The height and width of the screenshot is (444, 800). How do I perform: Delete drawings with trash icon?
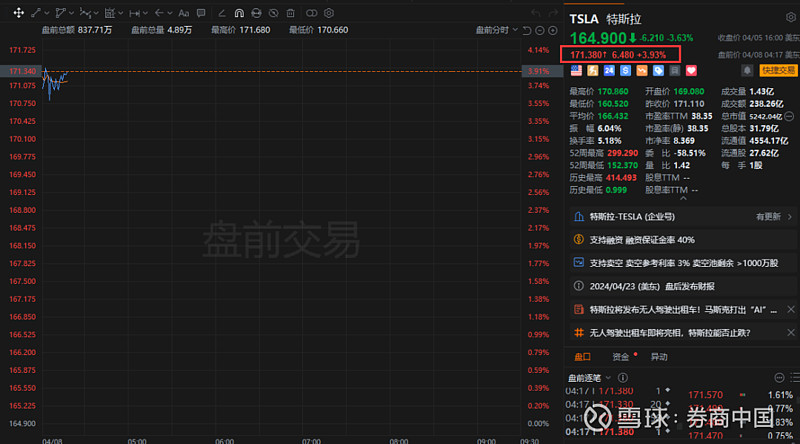tap(290, 13)
